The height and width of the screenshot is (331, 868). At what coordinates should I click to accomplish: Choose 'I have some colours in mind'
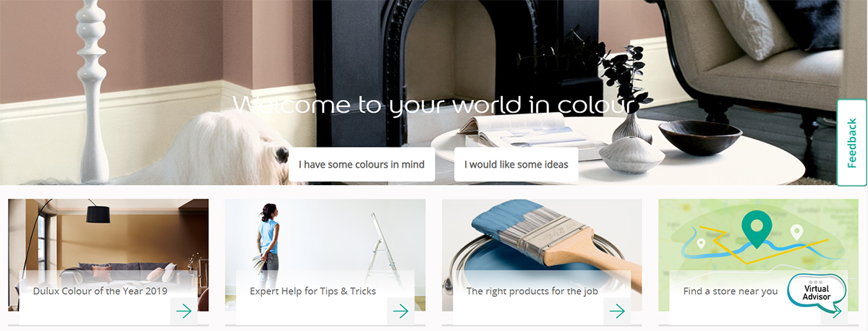[362, 165]
